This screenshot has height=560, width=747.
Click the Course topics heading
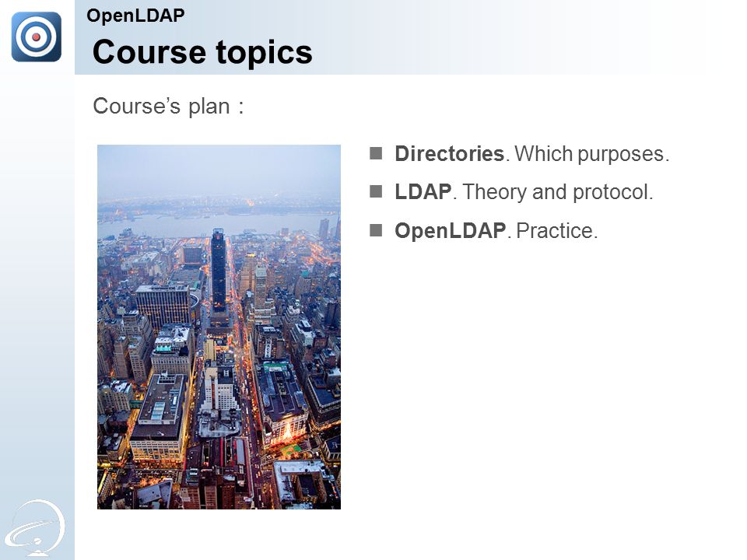202,52
